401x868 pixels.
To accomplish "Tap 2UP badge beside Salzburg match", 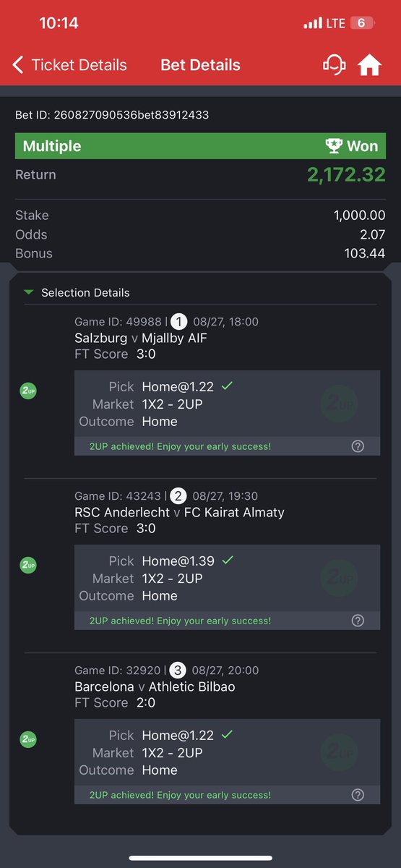I will pos(27,391).
